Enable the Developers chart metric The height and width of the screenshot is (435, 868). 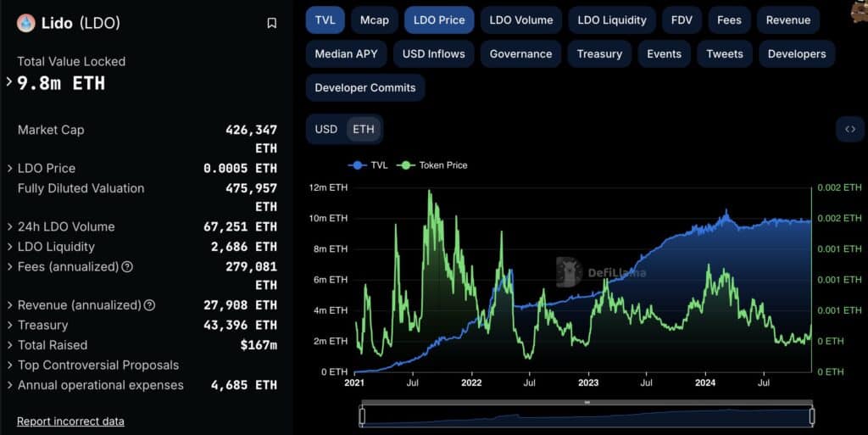pyautogui.click(x=797, y=53)
